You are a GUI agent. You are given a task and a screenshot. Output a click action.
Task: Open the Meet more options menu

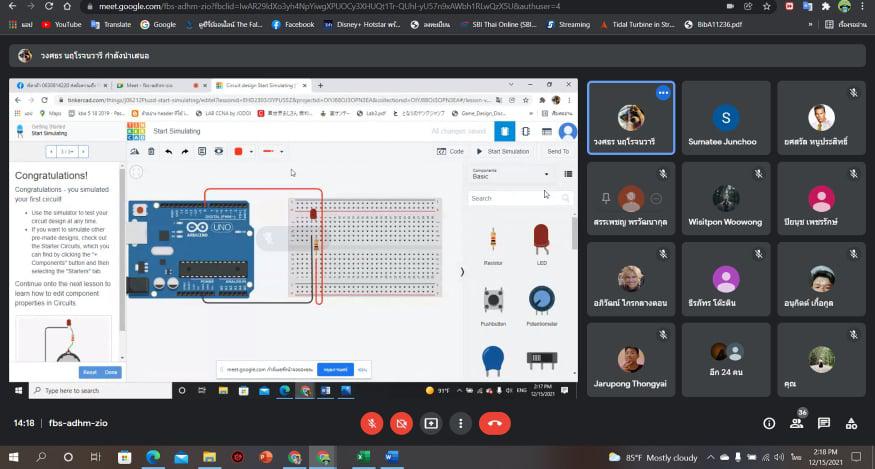(x=460, y=423)
